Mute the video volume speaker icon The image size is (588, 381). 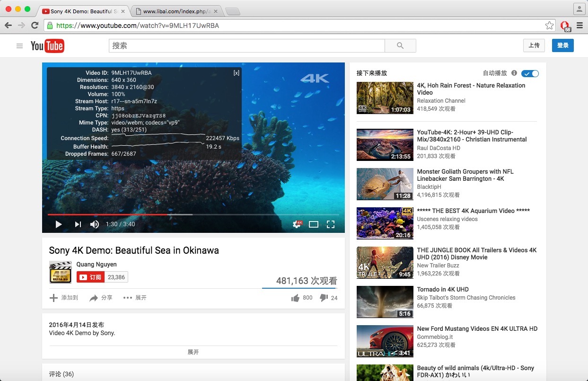[95, 224]
